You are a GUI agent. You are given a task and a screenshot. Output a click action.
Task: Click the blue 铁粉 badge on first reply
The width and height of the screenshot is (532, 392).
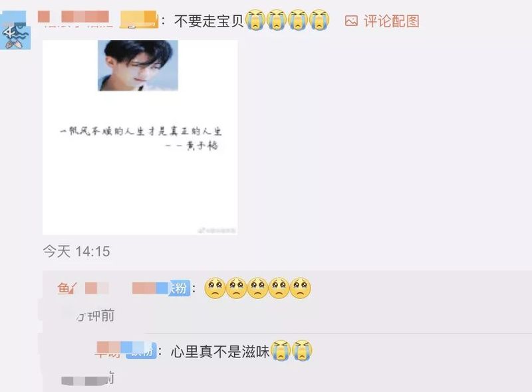[178, 288]
